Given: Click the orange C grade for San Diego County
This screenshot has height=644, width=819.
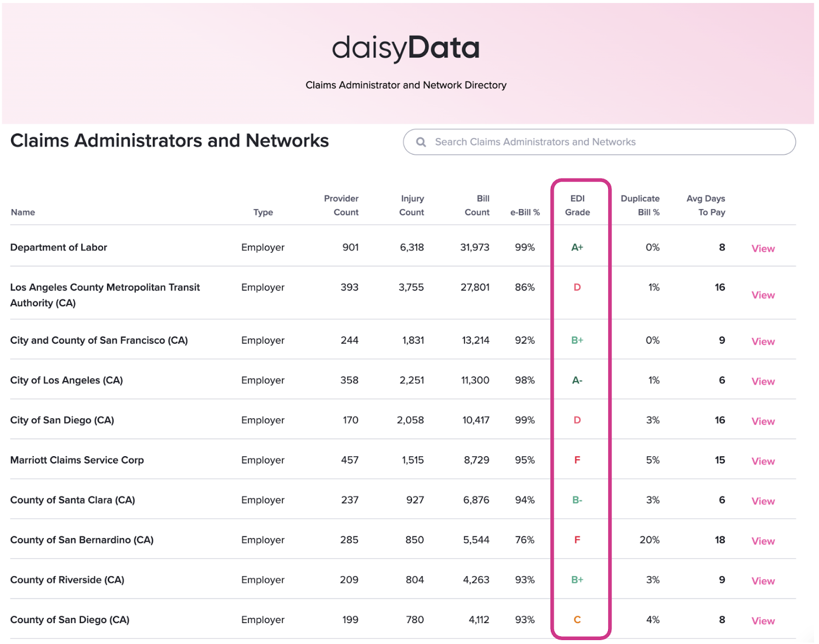Looking at the screenshot, I should pyautogui.click(x=577, y=620).
